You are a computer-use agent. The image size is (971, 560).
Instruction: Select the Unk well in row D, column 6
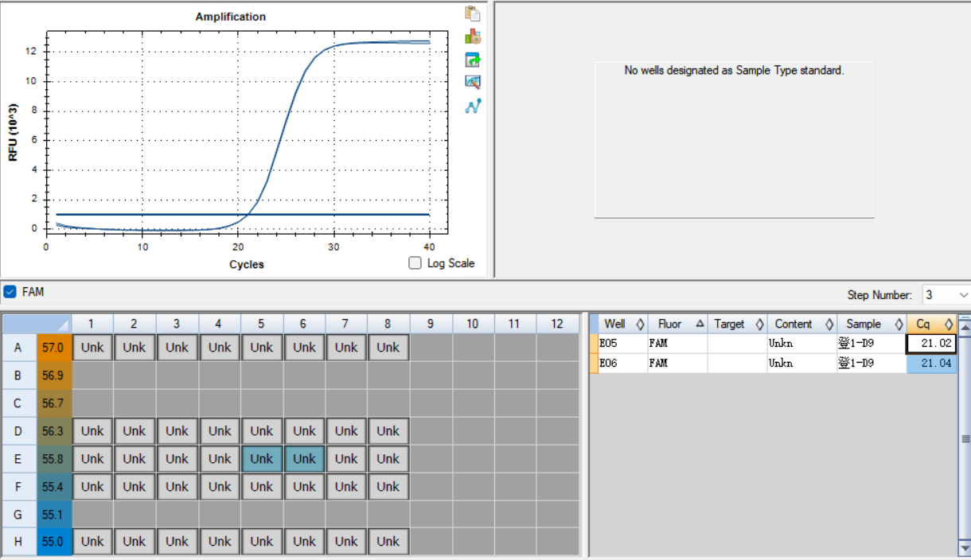click(304, 431)
